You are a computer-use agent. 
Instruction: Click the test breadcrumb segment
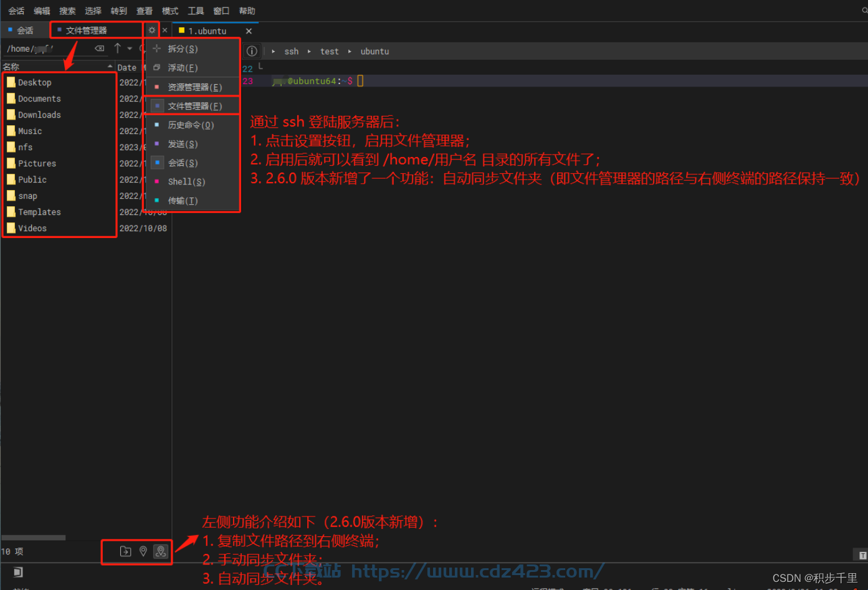(330, 51)
